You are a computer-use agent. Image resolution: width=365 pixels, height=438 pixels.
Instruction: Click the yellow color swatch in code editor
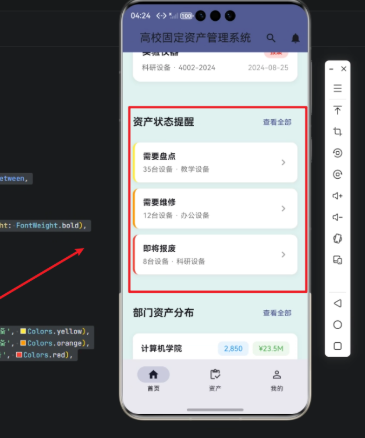[x=23, y=331]
